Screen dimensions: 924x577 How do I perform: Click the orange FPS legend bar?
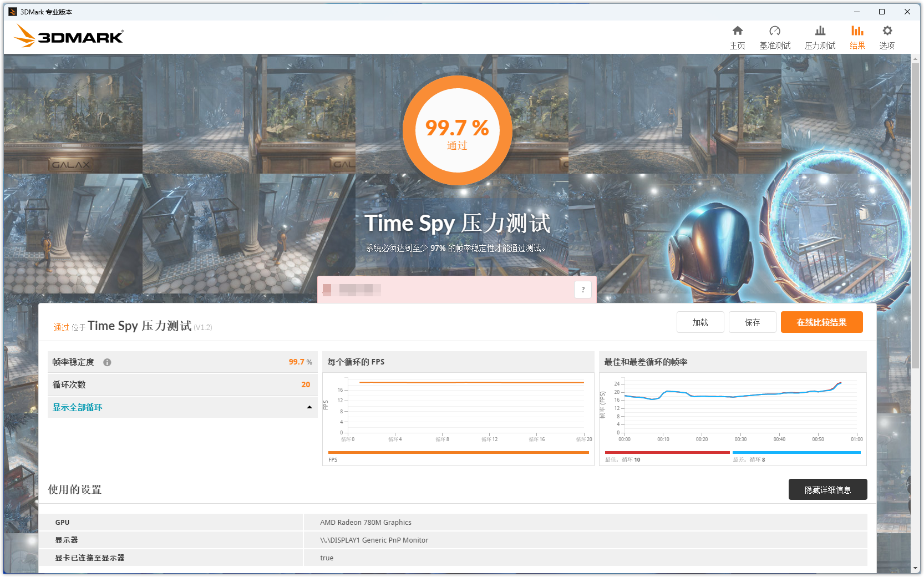(458, 452)
